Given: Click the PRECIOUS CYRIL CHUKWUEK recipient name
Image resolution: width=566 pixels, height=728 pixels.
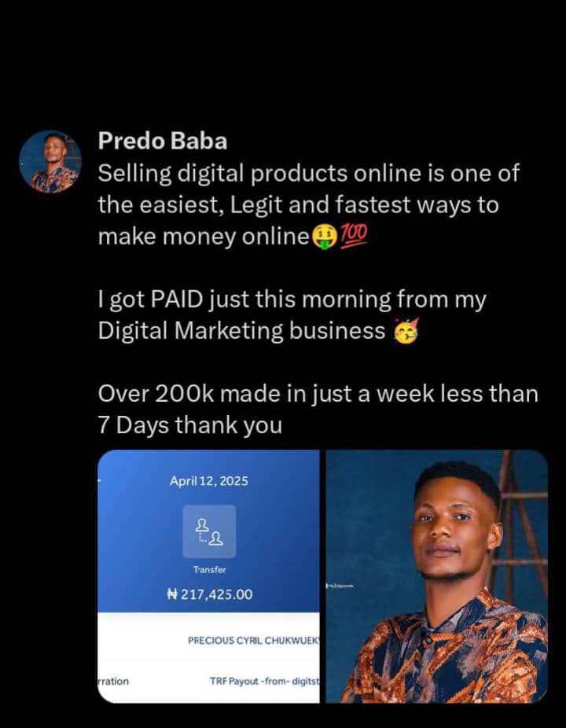Looking at the screenshot, I should (253, 641).
